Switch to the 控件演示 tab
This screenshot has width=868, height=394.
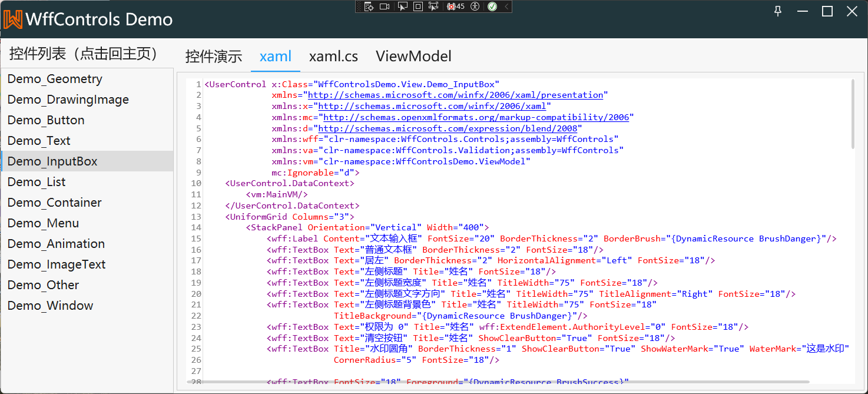click(214, 57)
